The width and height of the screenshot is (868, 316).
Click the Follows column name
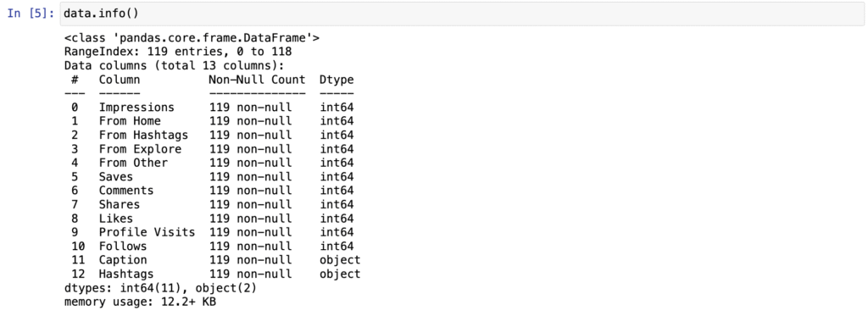tap(123, 246)
